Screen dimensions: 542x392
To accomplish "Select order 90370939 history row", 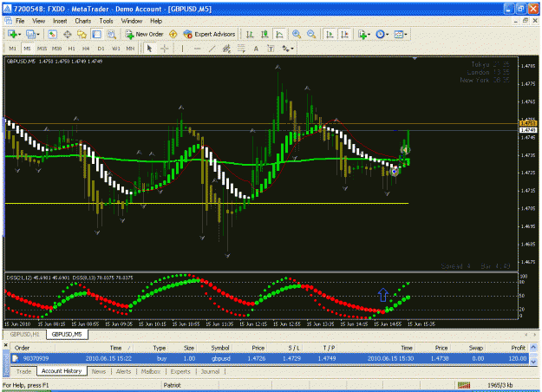I will [x=270, y=358].
